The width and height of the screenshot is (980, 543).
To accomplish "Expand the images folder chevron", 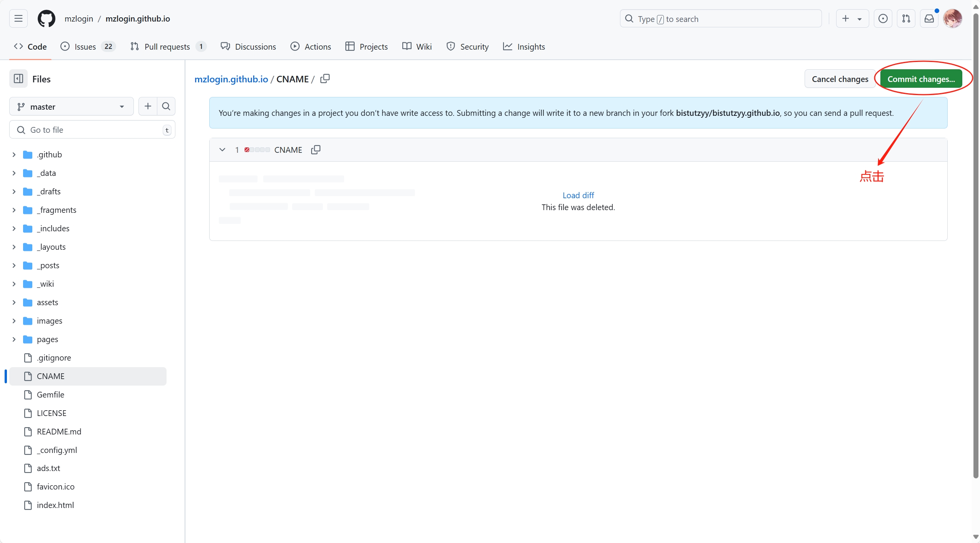I will pos(14,321).
